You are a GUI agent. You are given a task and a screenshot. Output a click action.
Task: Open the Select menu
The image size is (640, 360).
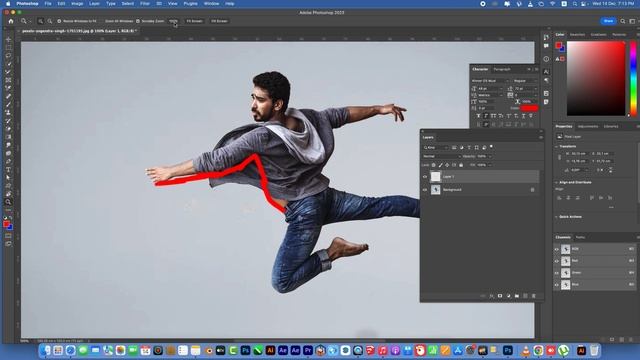coord(127,4)
